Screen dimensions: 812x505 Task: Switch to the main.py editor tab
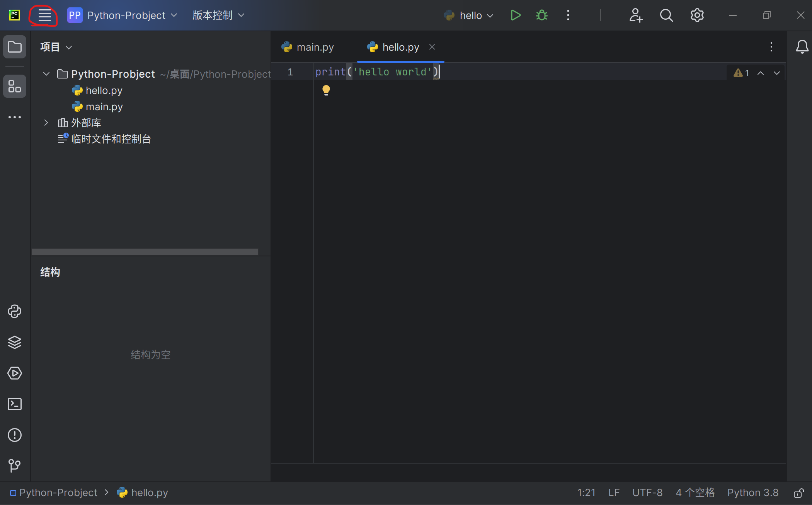point(308,47)
